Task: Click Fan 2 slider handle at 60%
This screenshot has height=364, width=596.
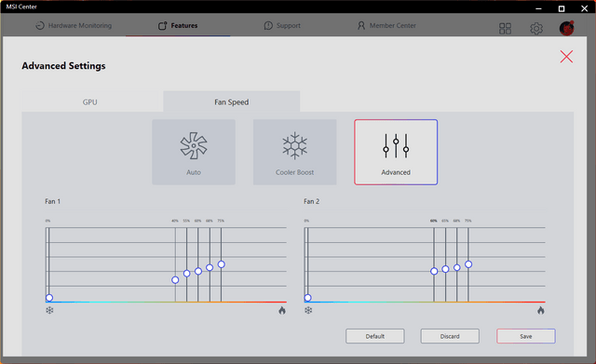Action: pyautogui.click(x=434, y=271)
